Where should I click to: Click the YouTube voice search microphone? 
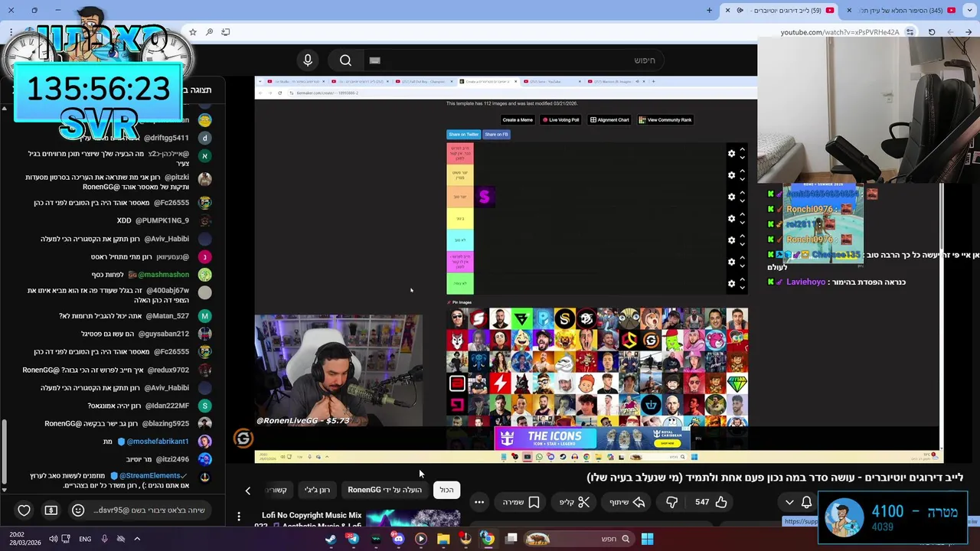click(x=308, y=60)
